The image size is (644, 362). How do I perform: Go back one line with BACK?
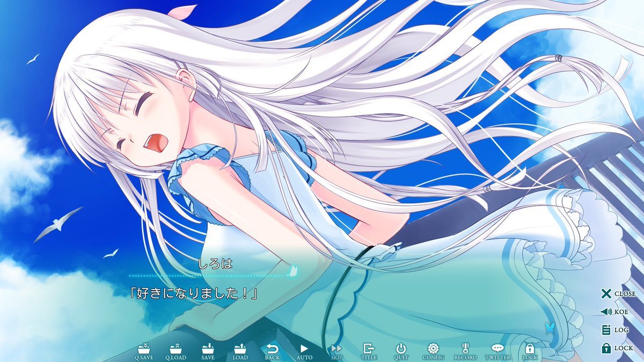[272, 351]
